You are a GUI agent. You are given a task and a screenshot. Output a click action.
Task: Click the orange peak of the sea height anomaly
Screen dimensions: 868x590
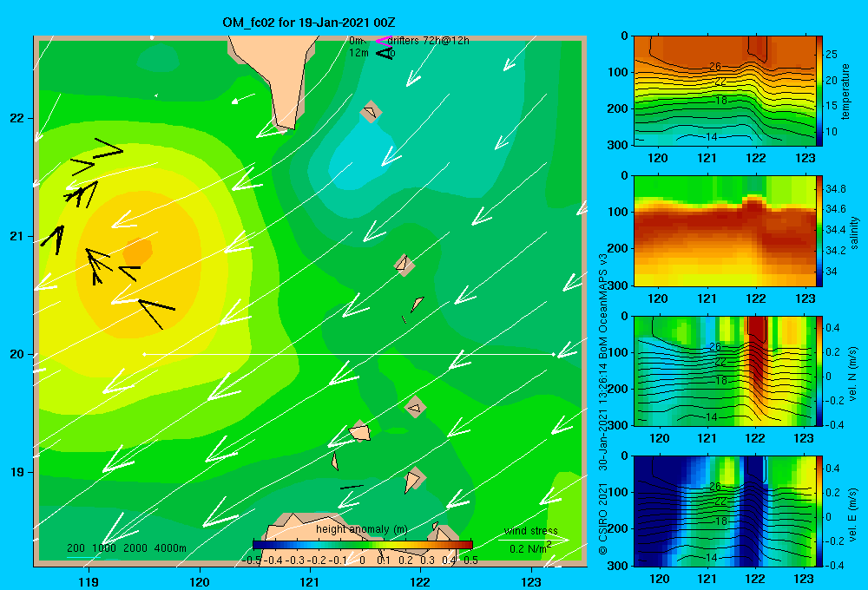pos(137,252)
